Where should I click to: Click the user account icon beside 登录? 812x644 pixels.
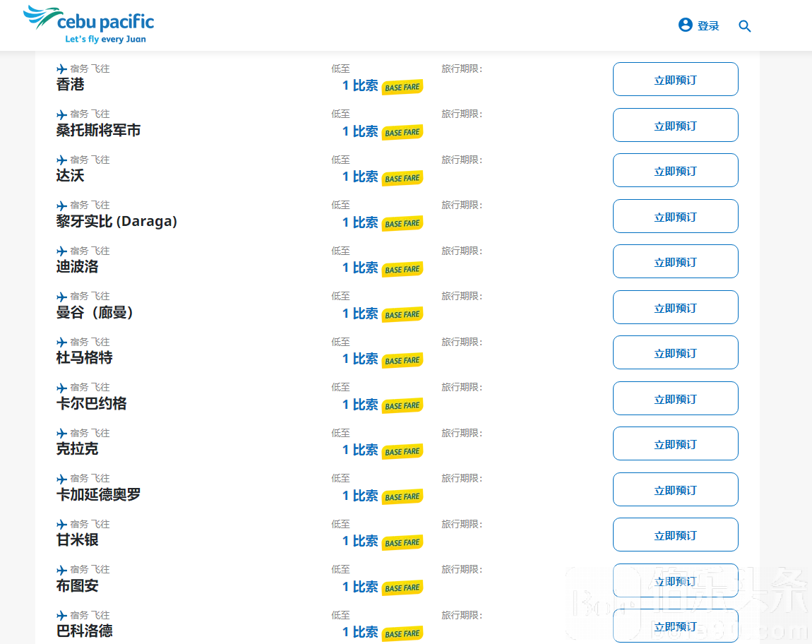pyautogui.click(x=685, y=25)
